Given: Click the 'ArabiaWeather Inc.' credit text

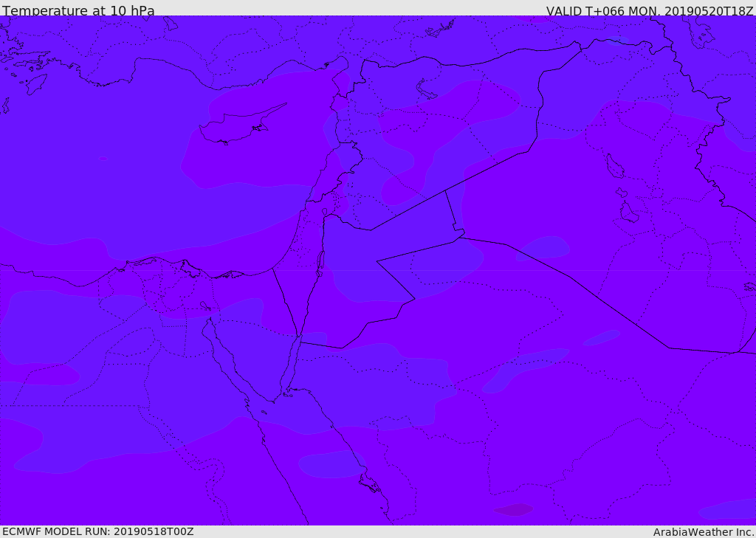Looking at the screenshot, I should [703, 532].
